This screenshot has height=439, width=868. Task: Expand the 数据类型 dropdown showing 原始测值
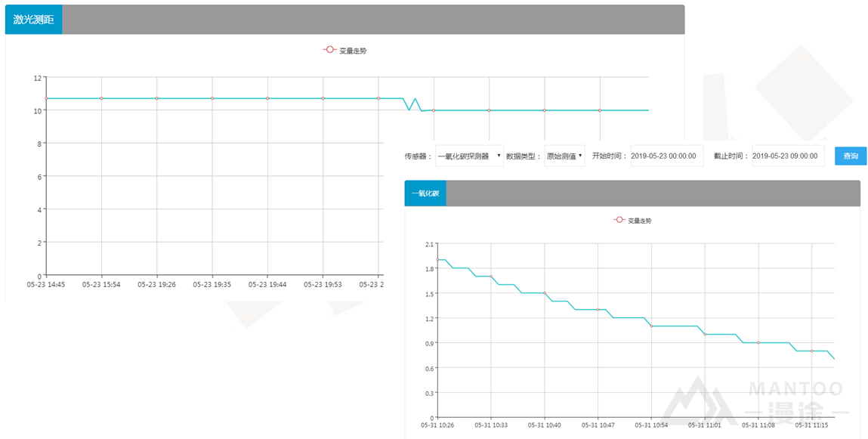pos(564,156)
